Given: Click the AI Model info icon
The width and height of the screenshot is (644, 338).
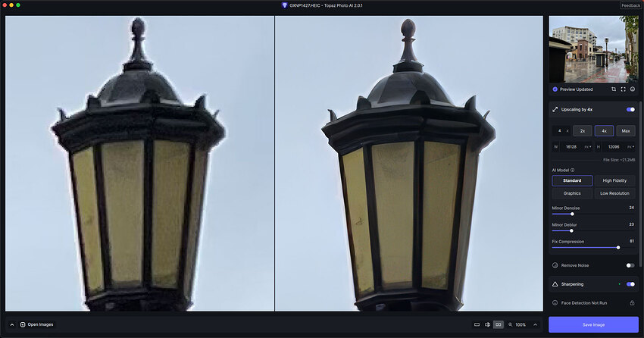Looking at the screenshot, I should [x=573, y=170].
